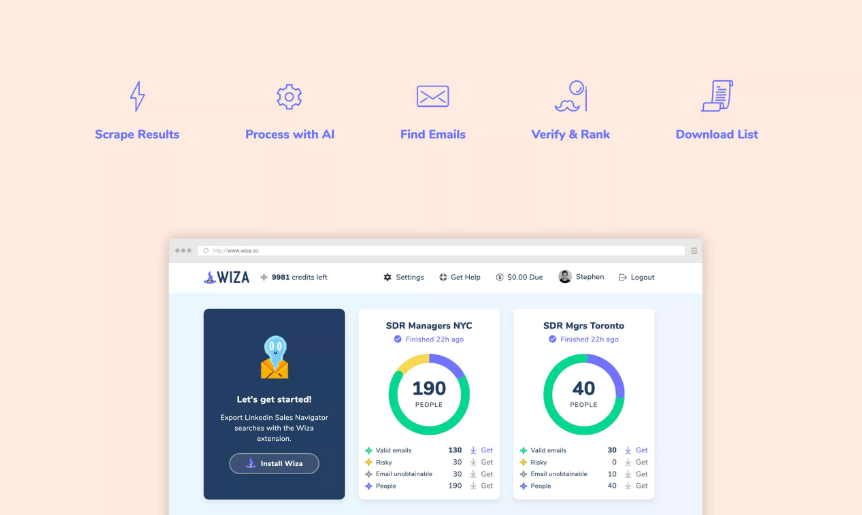This screenshot has height=515, width=862.
Task: Get people list for SDR Managers NYC
Action: click(x=482, y=486)
